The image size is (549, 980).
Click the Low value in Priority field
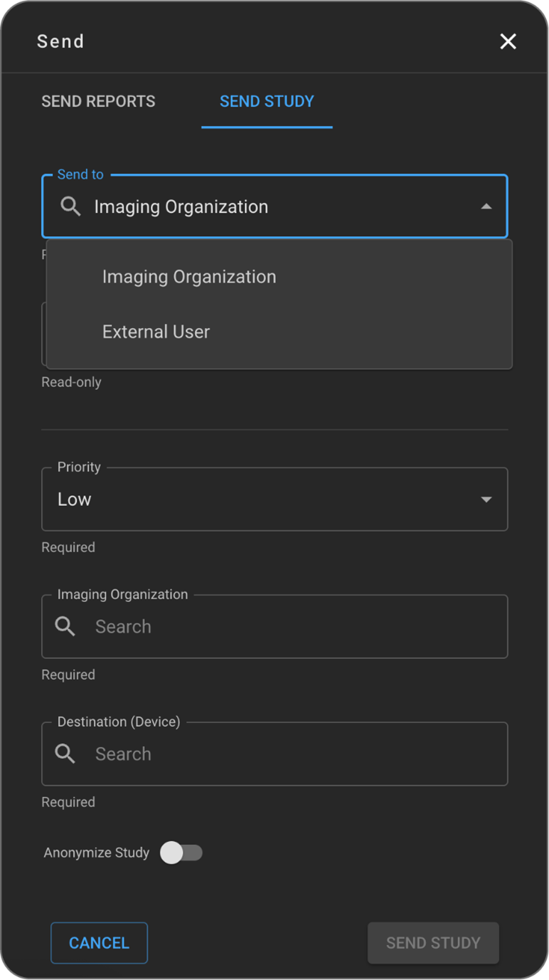[x=75, y=500]
